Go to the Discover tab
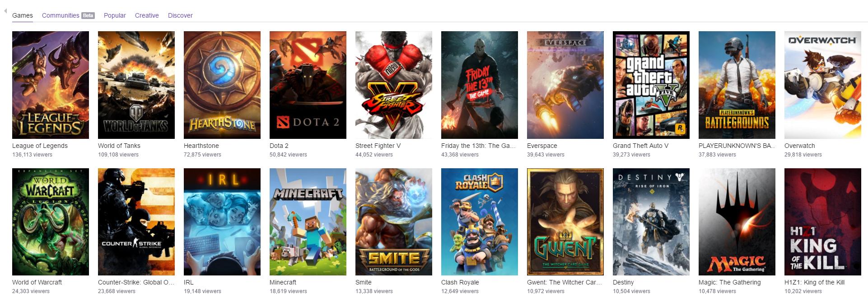This screenshot has height=294, width=868. (180, 15)
